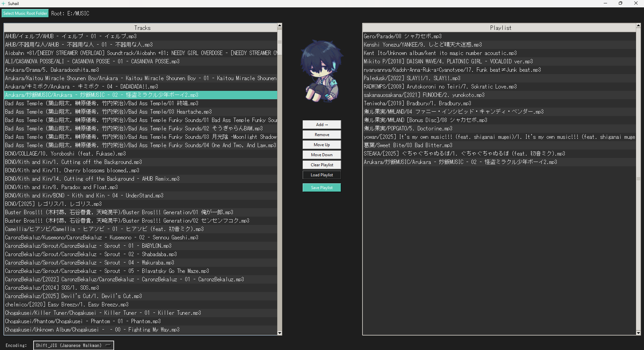Image resolution: width=644 pixels, height=350 pixels.
Task: Open Load Playlist dialog
Action: (x=321, y=175)
